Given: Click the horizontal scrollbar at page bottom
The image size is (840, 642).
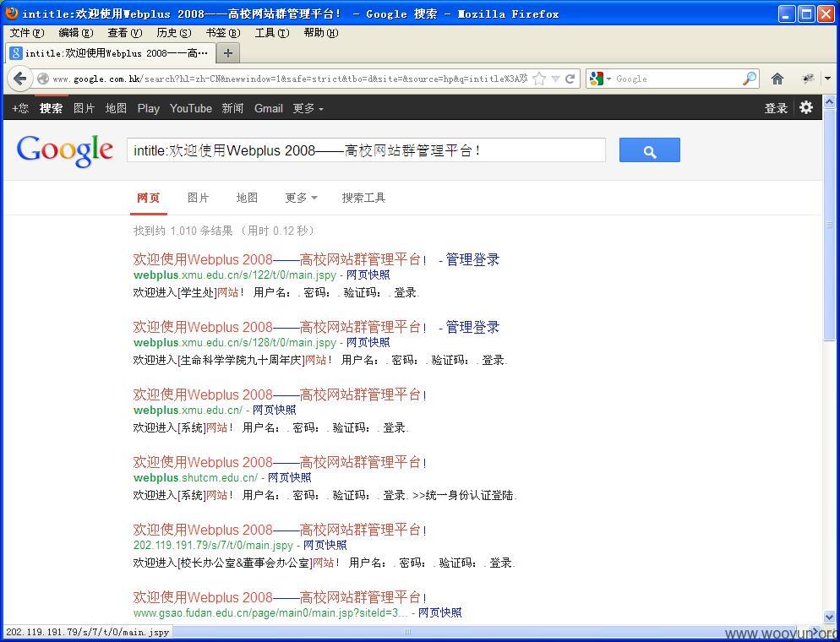Looking at the screenshot, I should point(407,632).
